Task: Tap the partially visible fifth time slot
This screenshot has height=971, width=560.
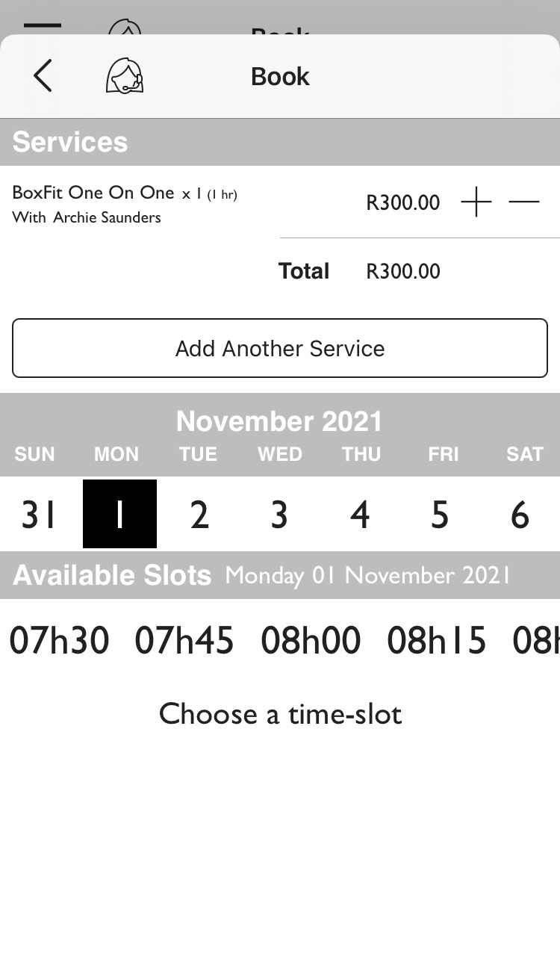Action: click(x=538, y=641)
